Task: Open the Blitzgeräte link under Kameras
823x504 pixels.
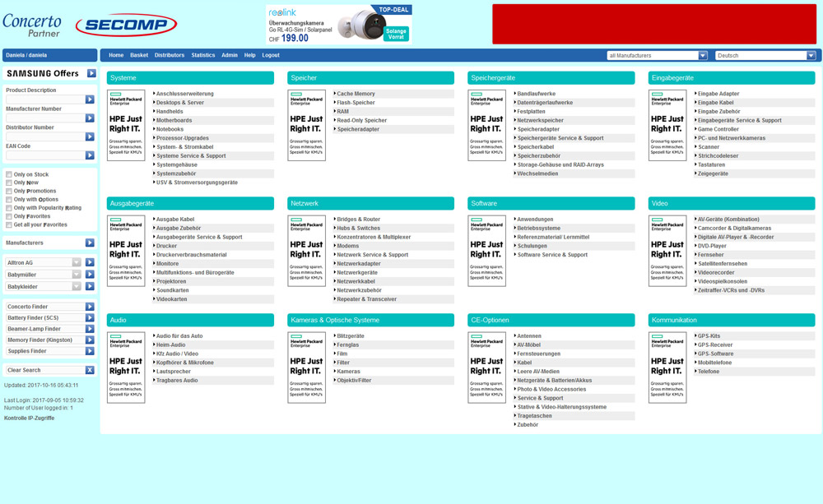Action: tap(351, 336)
